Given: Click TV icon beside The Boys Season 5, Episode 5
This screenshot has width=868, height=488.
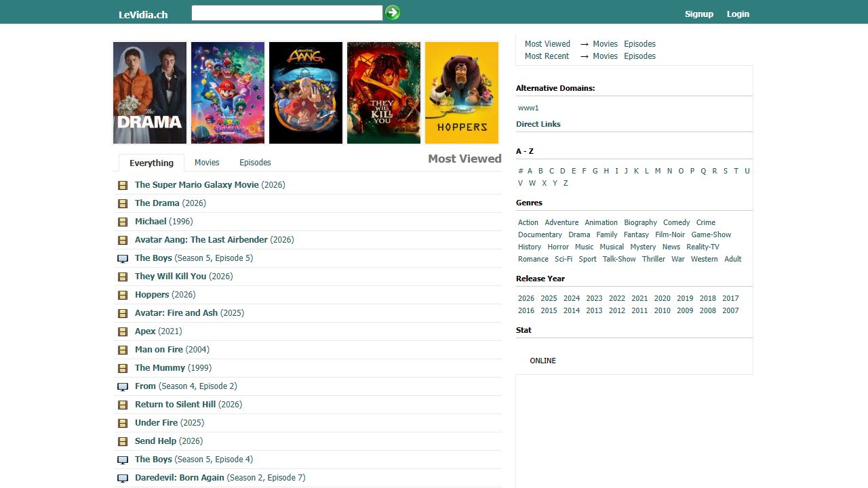Looking at the screenshot, I should pyautogui.click(x=123, y=258).
